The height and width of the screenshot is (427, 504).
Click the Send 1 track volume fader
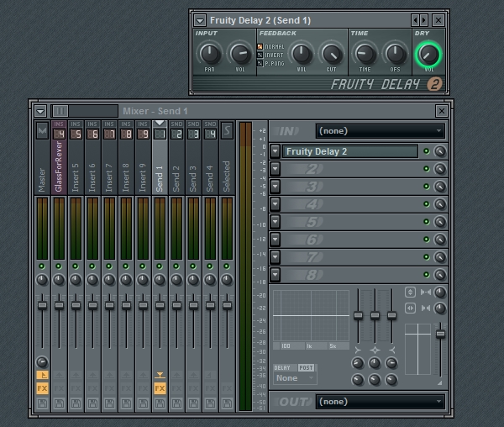click(x=160, y=305)
